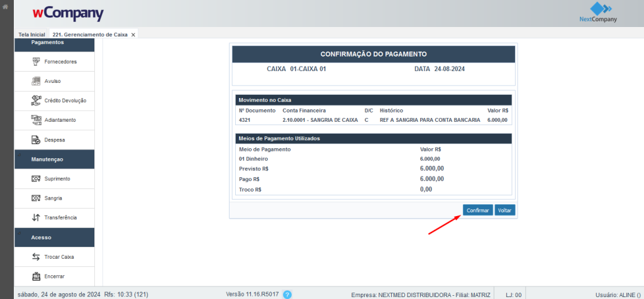The width and height of the screenshot is (644, 299).
Task: Select the 221. Gerenciamento de Caixa tab
Action: tap(88, 34)
